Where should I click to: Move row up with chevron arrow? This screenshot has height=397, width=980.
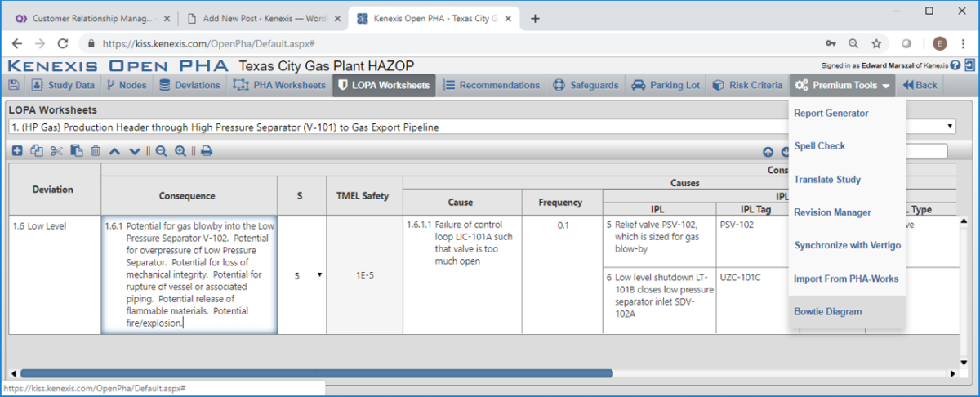(x=115, y=150)
